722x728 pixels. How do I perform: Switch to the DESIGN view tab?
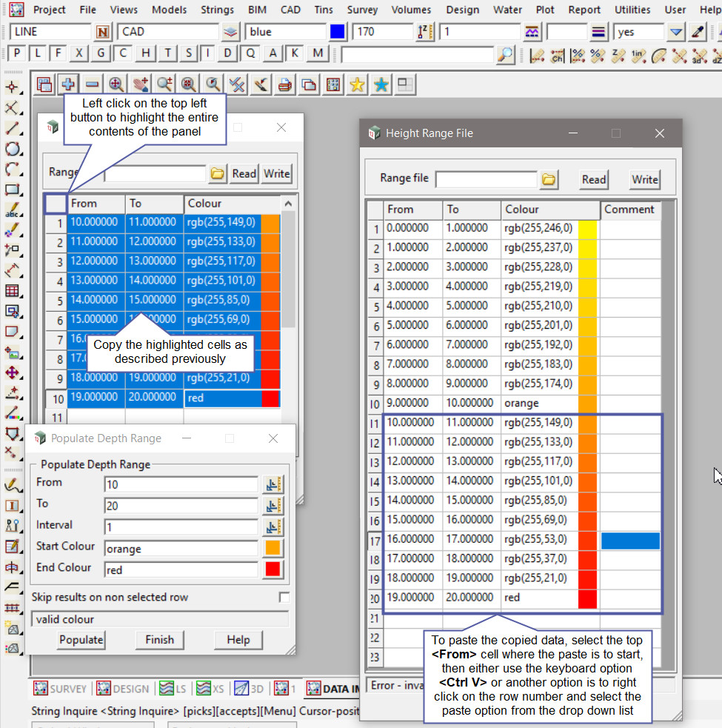pos(123,689)
